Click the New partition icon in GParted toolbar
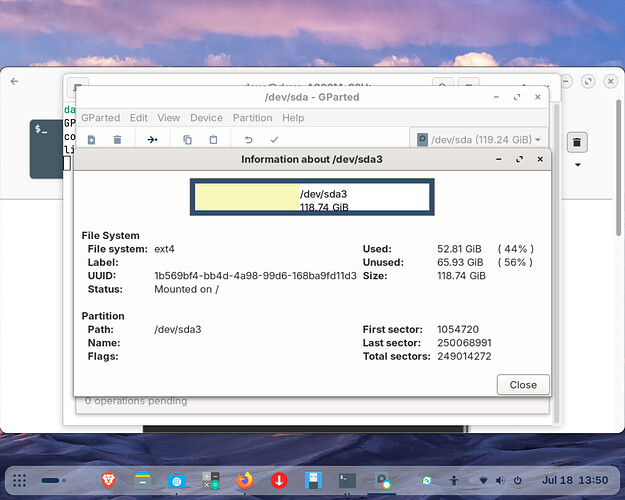Viewport: 625px width, 500px height. [x=91, y=140]
